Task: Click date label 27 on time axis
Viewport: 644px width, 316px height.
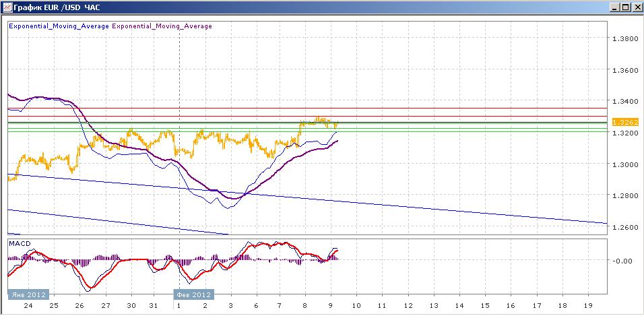Action: pyautogui.click(x=106, y=306)
